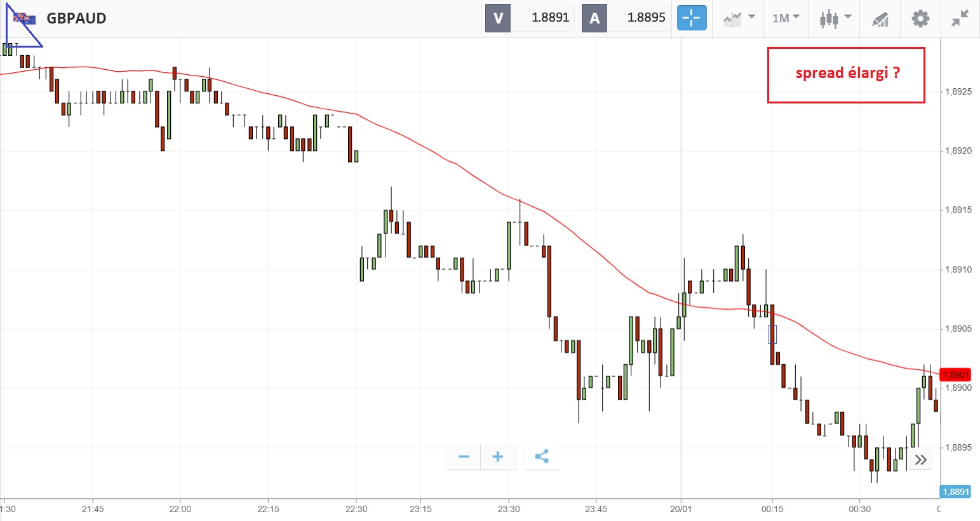The width and height of the screenshot is (980, 521).
Task: Zoom out with the minus button
Action: [x=464, y=456]
